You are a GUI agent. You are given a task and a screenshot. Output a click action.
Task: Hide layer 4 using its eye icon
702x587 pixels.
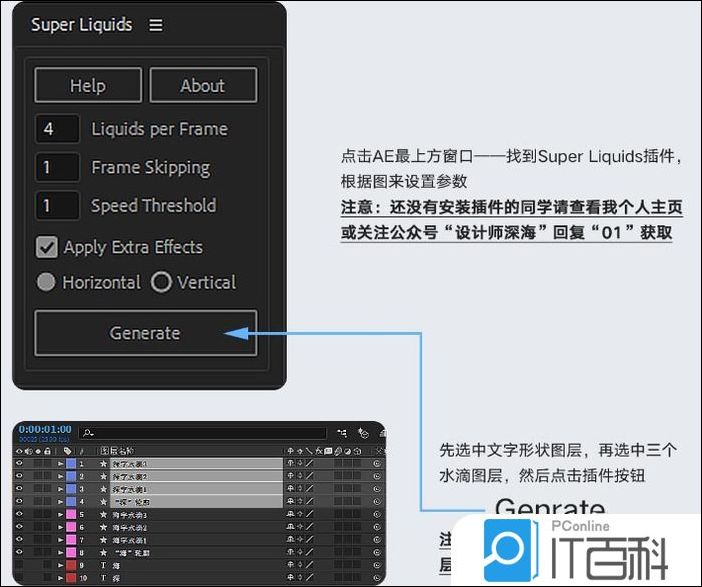19,501
